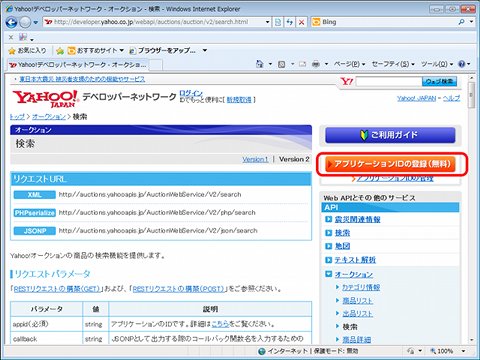Click the ご利用ガイド button
Screen dimensions: 480x360
tap(390, 135)
